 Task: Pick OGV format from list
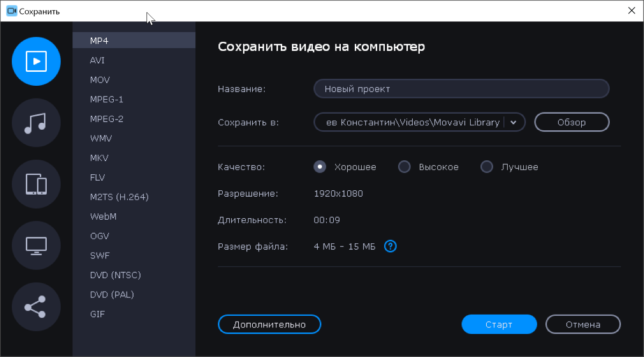coord(134,236)
